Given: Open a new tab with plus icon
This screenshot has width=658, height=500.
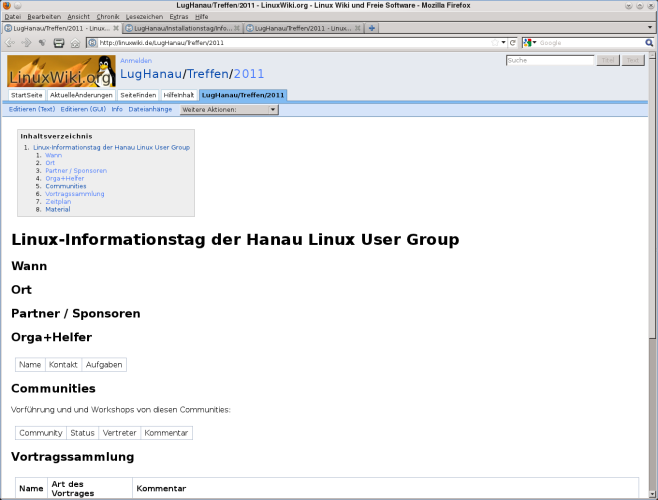Looking at the screenshot, I should pos(372,28).
